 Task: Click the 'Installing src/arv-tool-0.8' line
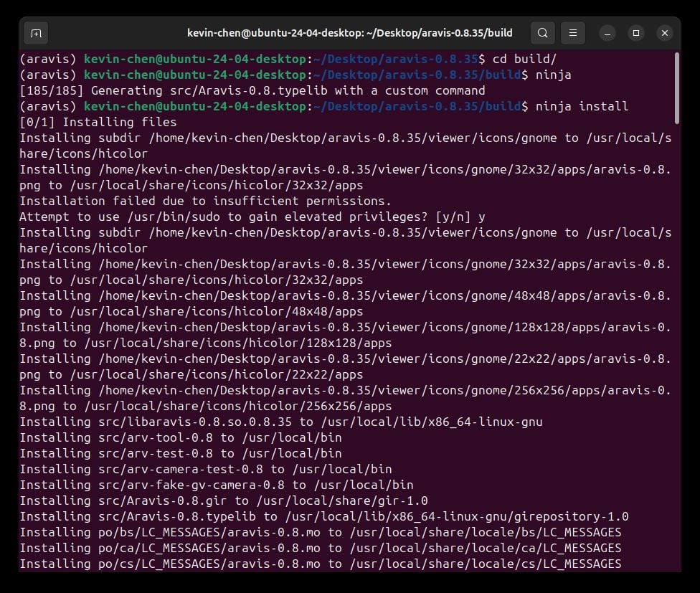click(x=181, y=437)
